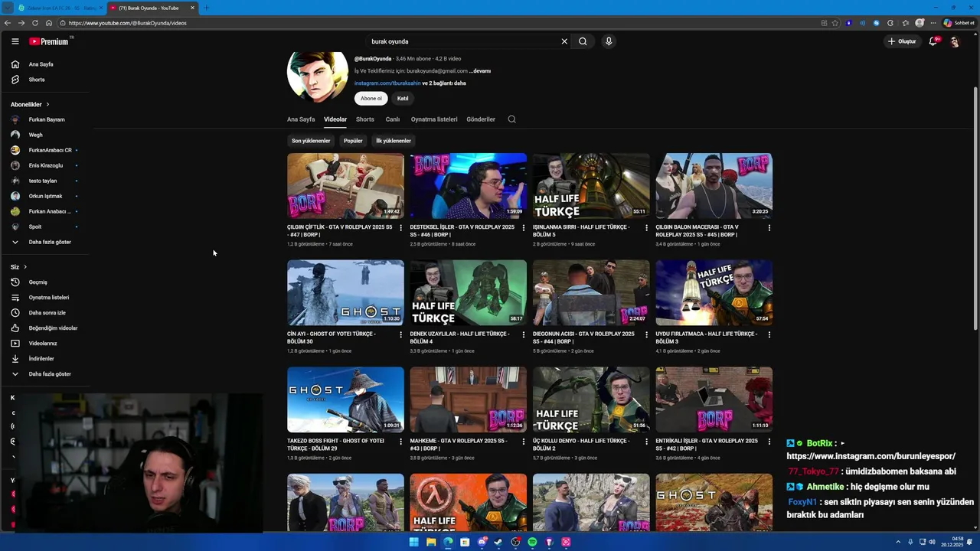
Task: Open File Explorer from taskbar
Action: click(431, 542)
